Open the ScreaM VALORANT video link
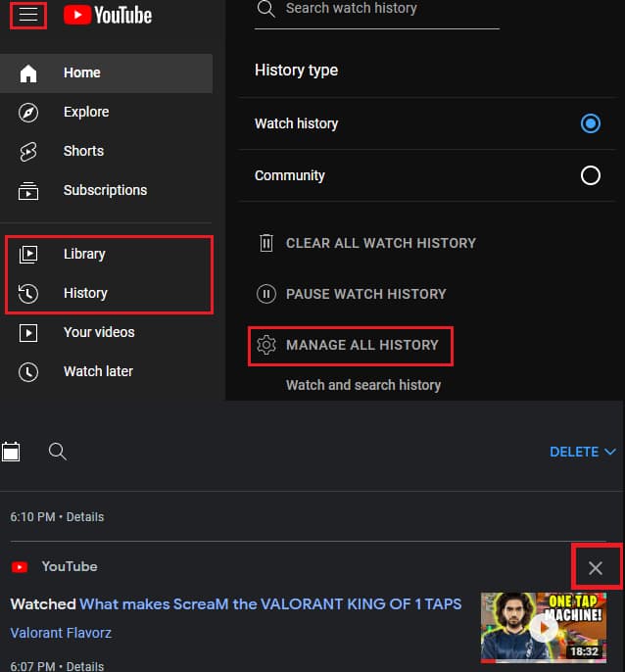Image resolution: width=625 pixels, height=672 pixels. click(x=270, y=604)
